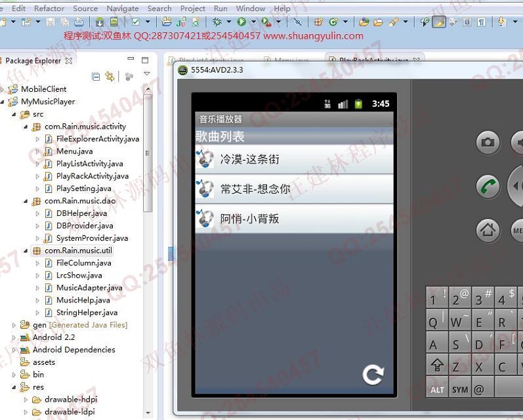Select DBHelper.java in the tree
The height and width of the screenshot is (420, 523).
pos(81,213)
